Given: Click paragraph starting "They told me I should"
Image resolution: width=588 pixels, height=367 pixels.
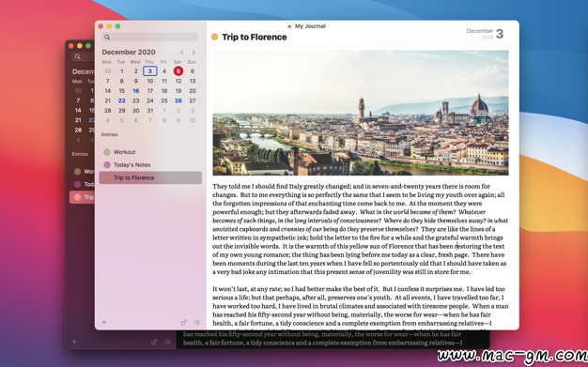Looking at the screenshot, I should click(361, 229).
